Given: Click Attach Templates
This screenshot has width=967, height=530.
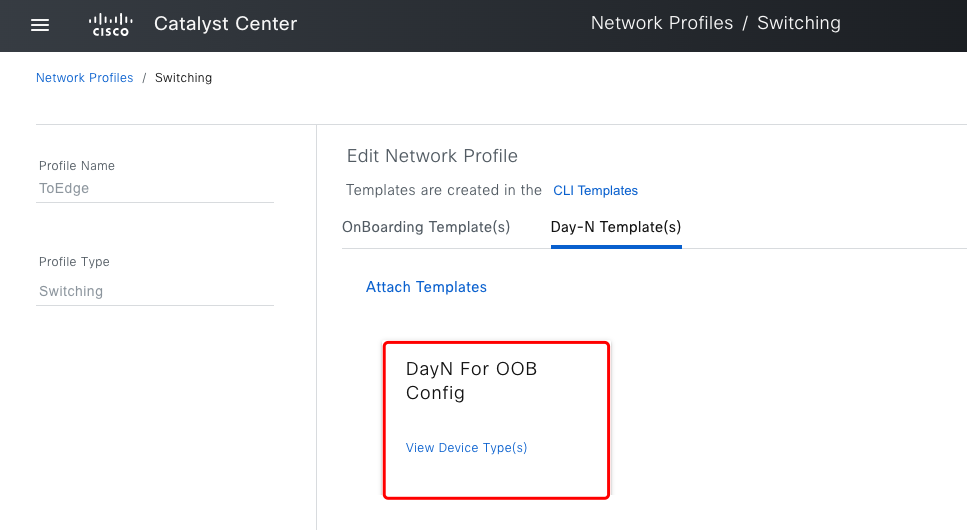Looking at the screenshot, I should click(426, 287).
